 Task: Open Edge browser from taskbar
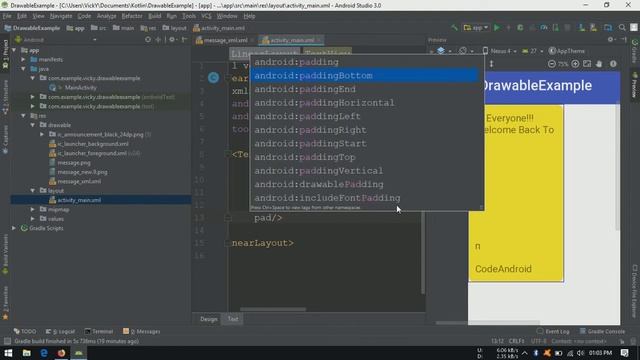[44, 353]
